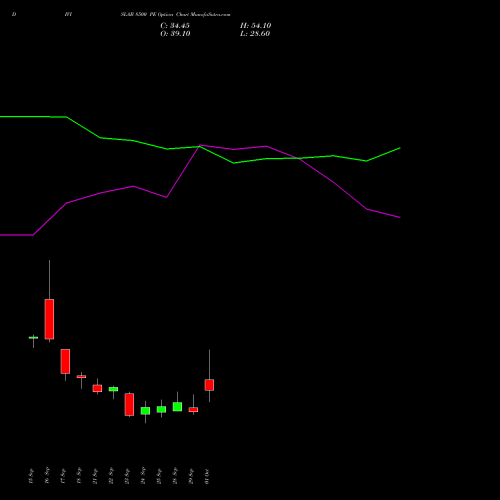
Task: Click the green candle for 22 Sep
Action: pyautogui.click(x=113, y=389)
